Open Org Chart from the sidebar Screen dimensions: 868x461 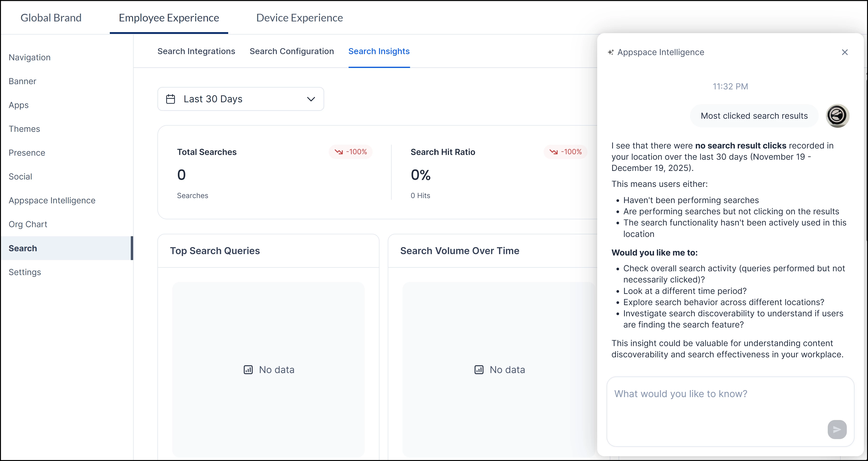(28, 224)
